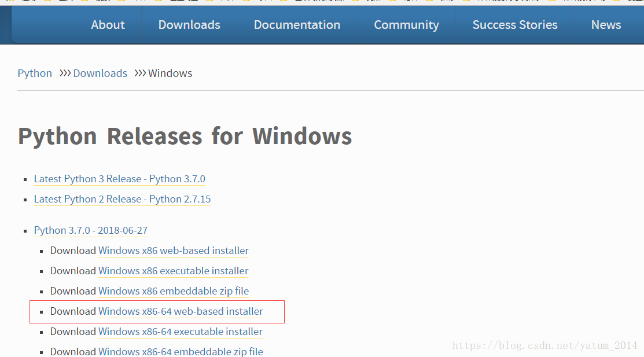Select the Windows breadcrumb item
The image size is (644, 357).
tap(170, 73)
